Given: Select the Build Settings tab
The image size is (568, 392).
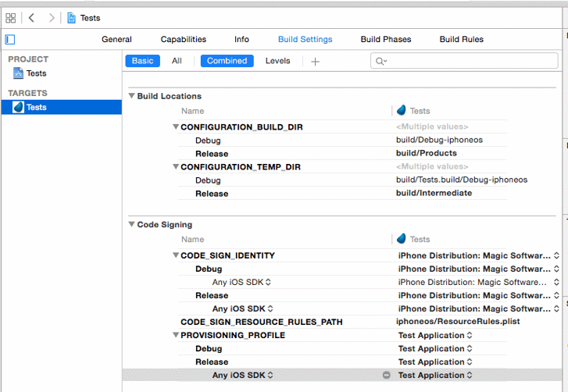Looking at the screenshot, I should [305, 39].
